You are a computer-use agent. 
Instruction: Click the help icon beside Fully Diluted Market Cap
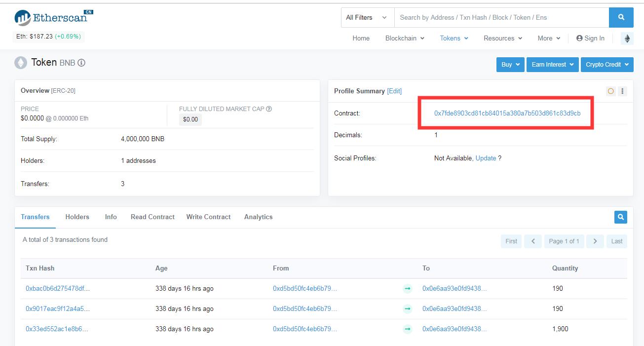click(x=269, y=109)
